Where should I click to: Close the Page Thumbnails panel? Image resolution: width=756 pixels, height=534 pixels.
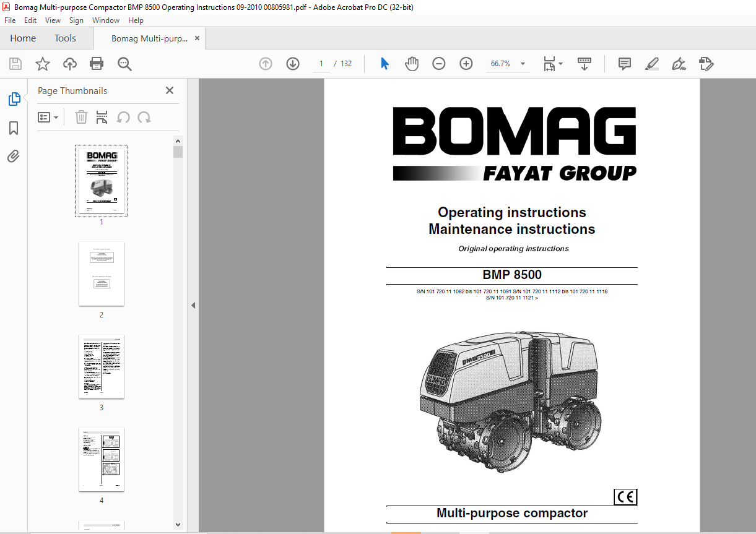(x=170, y=90)
